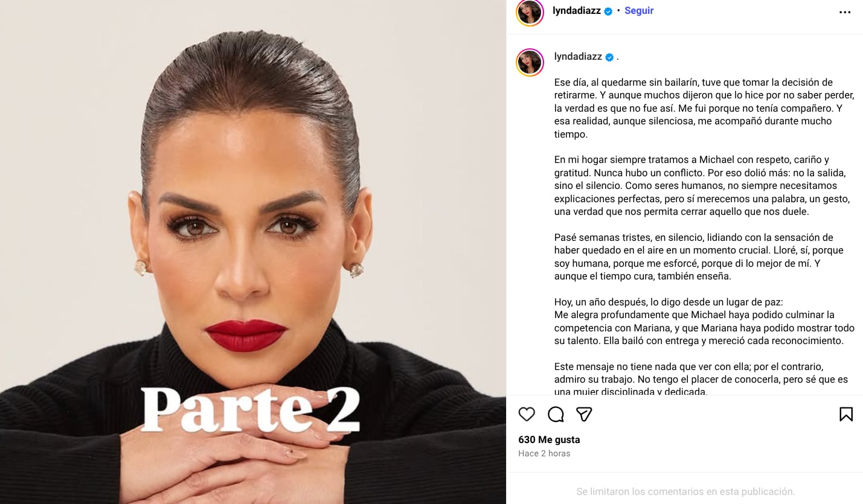Like the post with the heart icon
The height and width of the screenshot is (504, 863).
pos(527,414)
